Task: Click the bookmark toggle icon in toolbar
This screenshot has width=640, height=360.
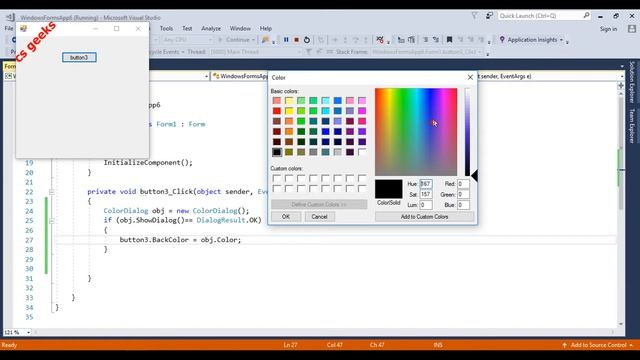Action: [449, 40]
